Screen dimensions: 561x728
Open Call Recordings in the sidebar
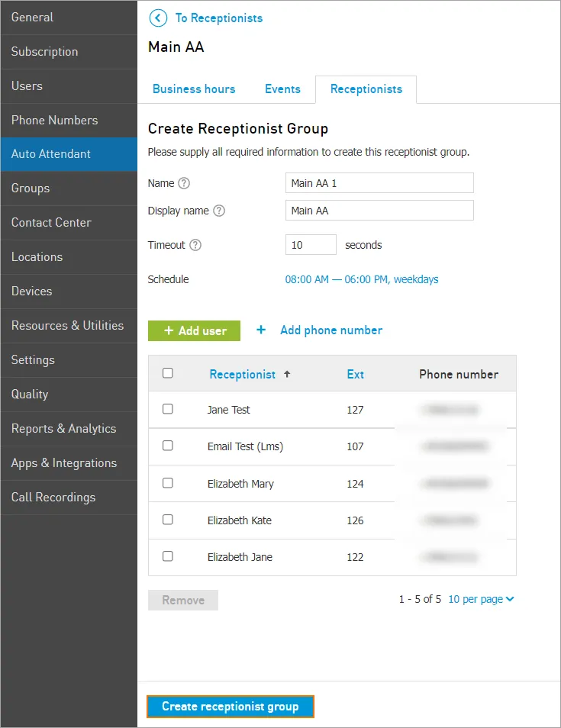pyautogui.click(x=69, y=498)
